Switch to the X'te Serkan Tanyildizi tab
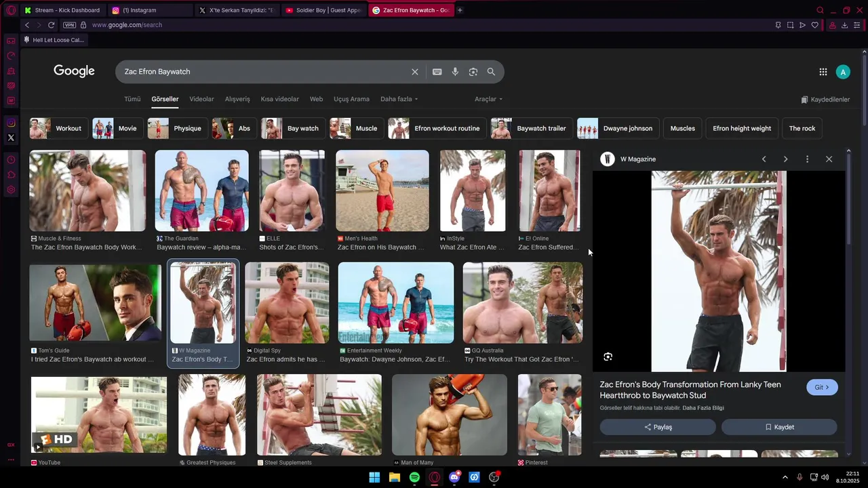Image resolution: width=868 pixels, height=488 pixels. click(x=236, y=10)
